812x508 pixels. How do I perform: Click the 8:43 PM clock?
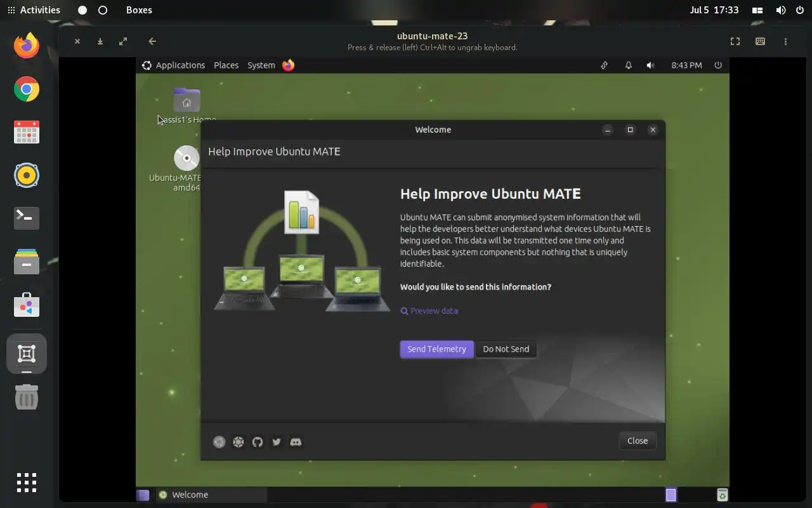tap(686, 65)
